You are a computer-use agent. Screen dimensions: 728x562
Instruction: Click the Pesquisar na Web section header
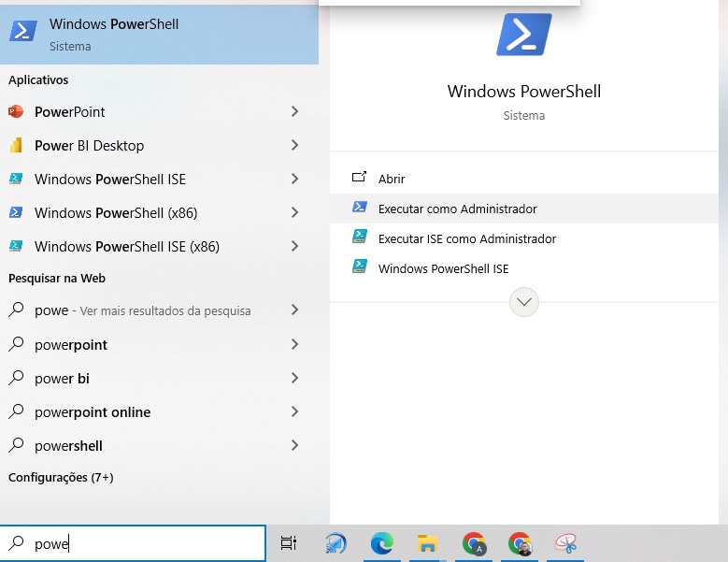(x=57, y=279)
